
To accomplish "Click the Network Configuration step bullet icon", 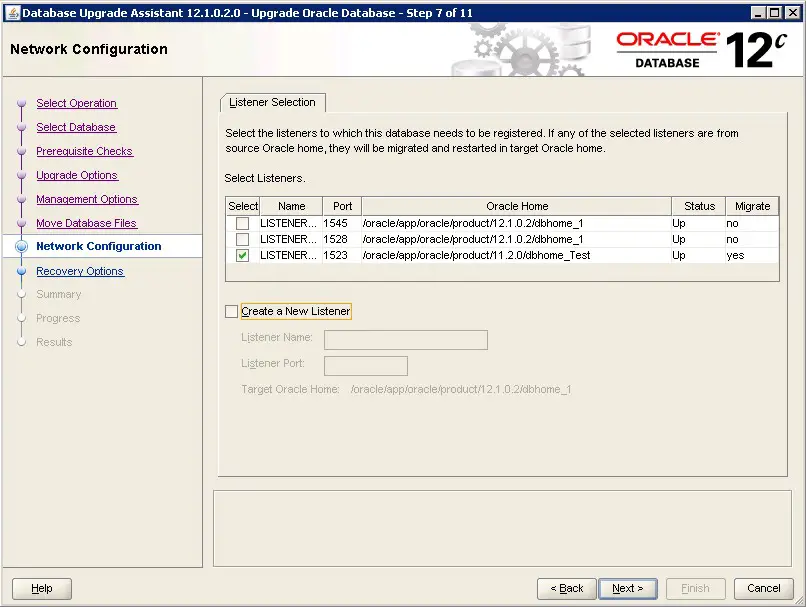I will 22,246.
